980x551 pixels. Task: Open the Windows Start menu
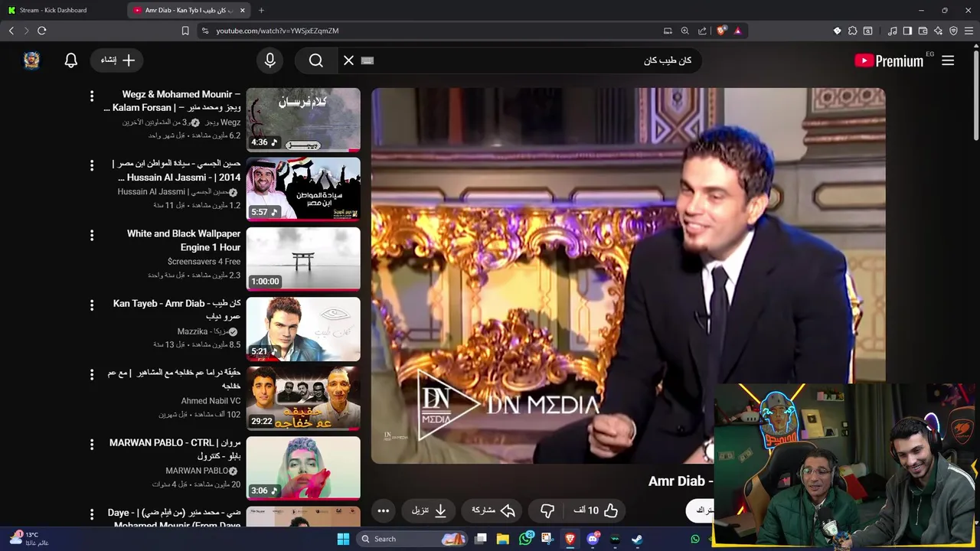tap(343, 539)
